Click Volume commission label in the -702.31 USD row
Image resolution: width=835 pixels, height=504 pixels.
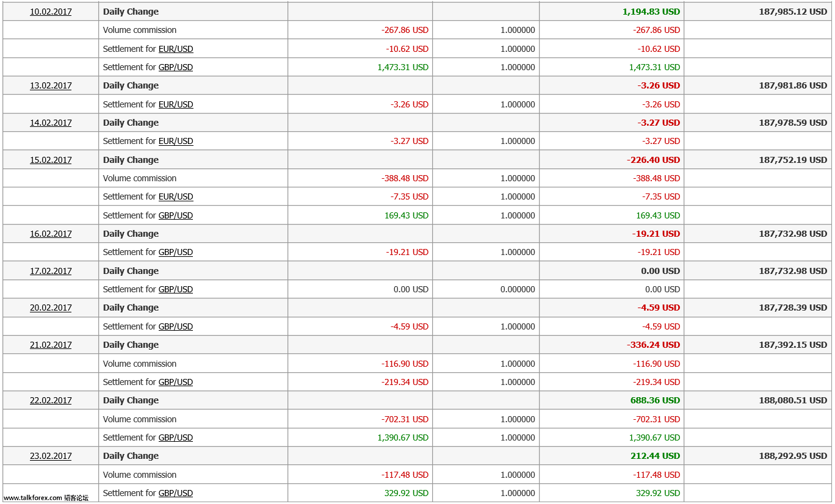(140, 419)
